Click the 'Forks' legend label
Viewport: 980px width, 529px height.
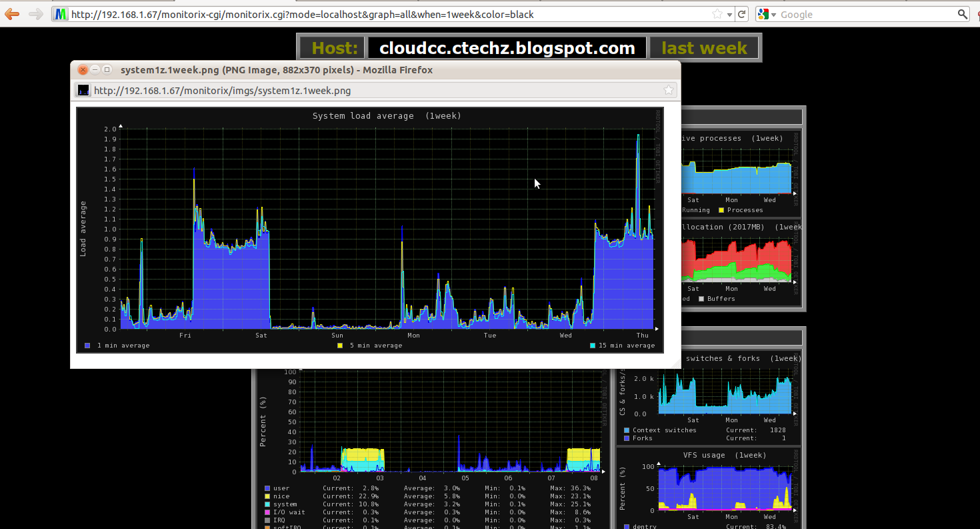tap(643, 438)
